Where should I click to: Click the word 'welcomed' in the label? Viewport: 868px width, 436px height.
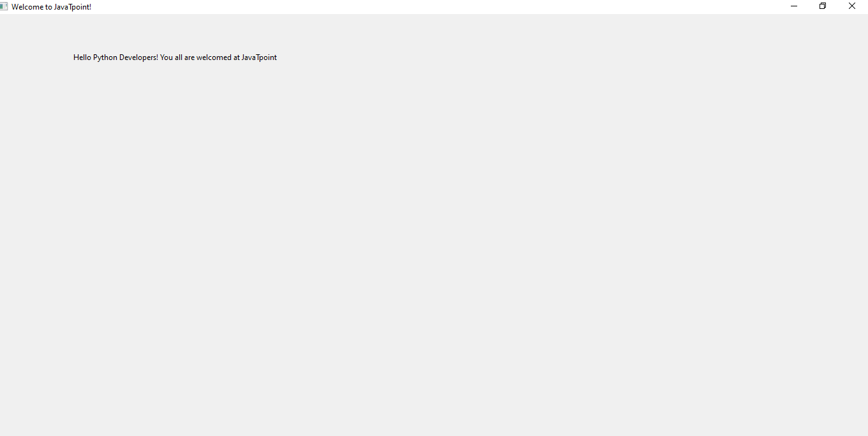tap(214, 57)
